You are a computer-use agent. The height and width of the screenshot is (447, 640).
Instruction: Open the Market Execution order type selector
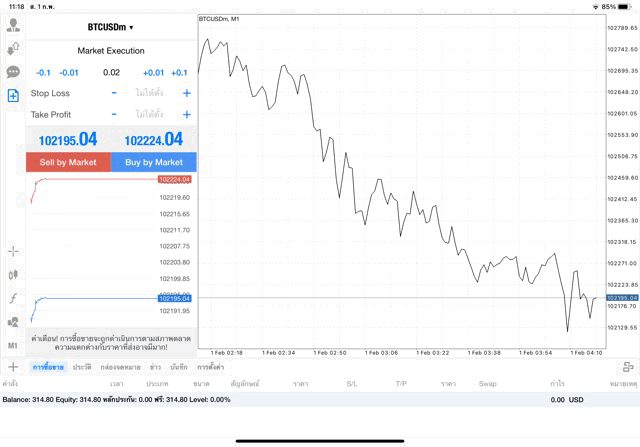(111, 50)
